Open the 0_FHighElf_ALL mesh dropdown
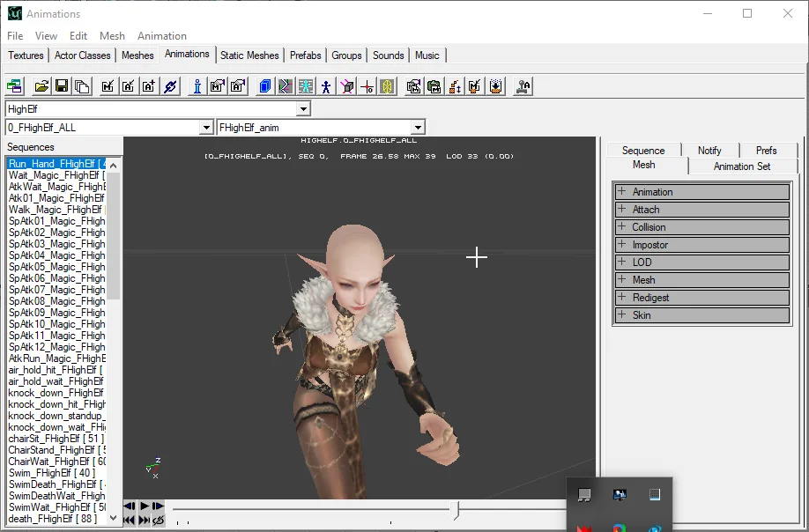The image size is (809, 532). pos(206,128)
